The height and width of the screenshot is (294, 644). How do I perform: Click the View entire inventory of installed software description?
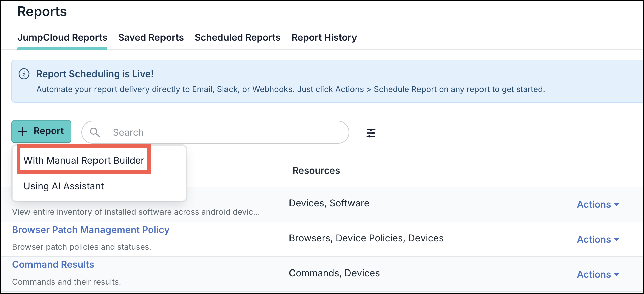136,212
